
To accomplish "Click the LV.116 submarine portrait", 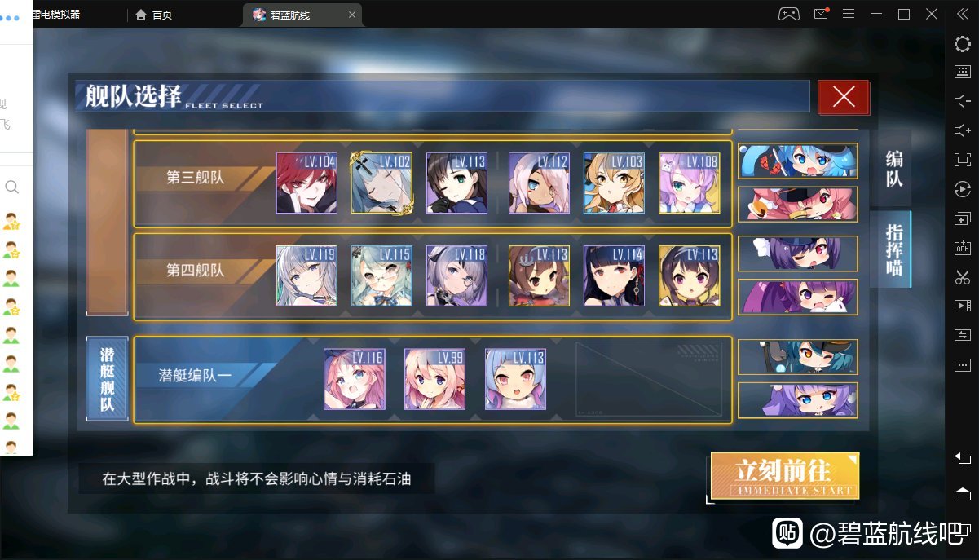I will [355, 379].
